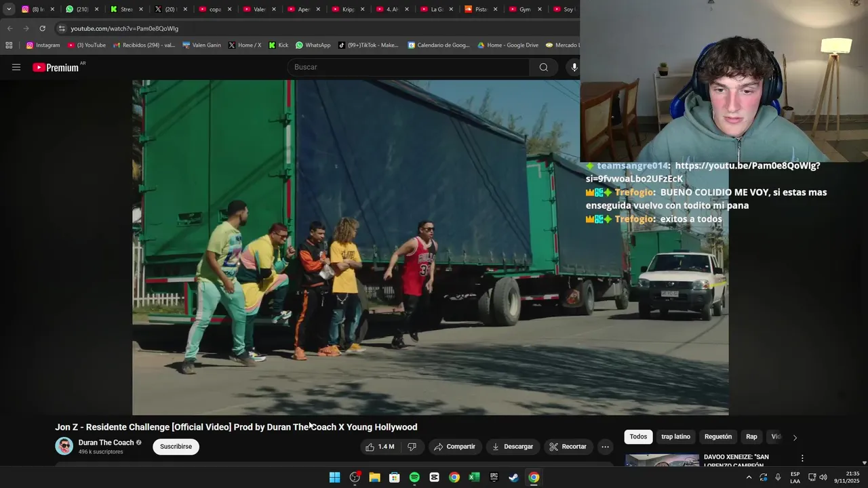Viewport: 868px width, 488px height.
Task: Open CapCut from the taskbar
Action: [x=434, y=477]
